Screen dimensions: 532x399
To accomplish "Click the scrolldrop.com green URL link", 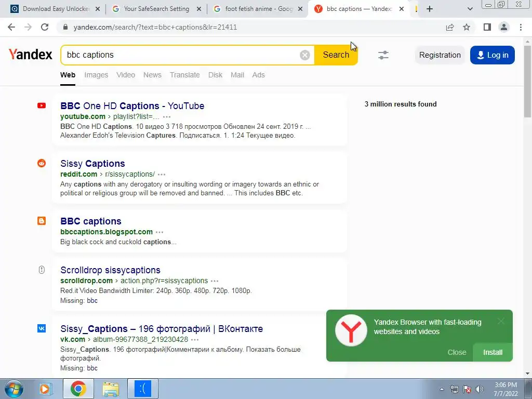I will [87, 281].
